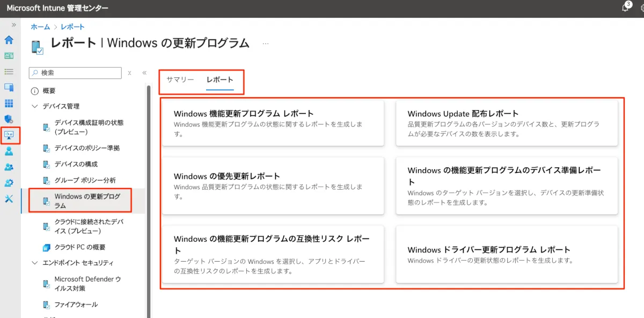
Task: Switch to the サマリー tab
Action: tap(180, 79)
